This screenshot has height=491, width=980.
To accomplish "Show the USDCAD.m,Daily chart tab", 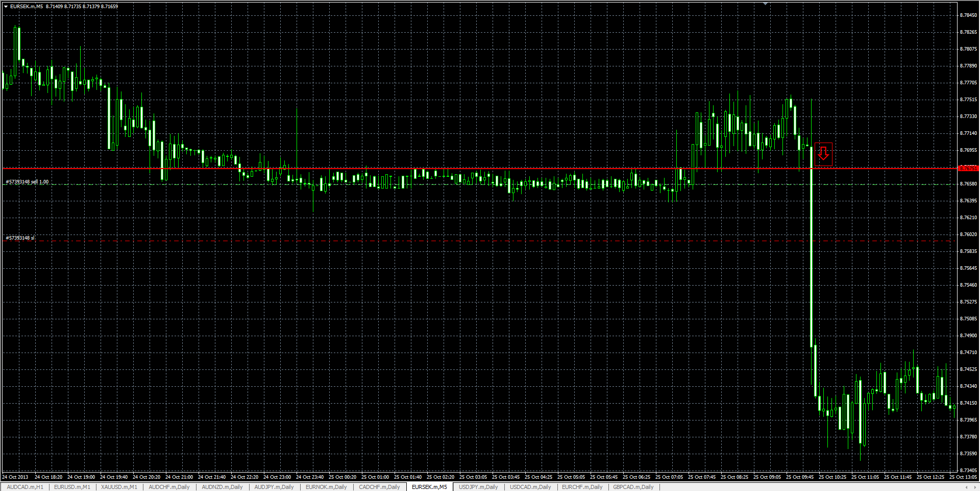I will pyautogui.click(x=530, y=487).
